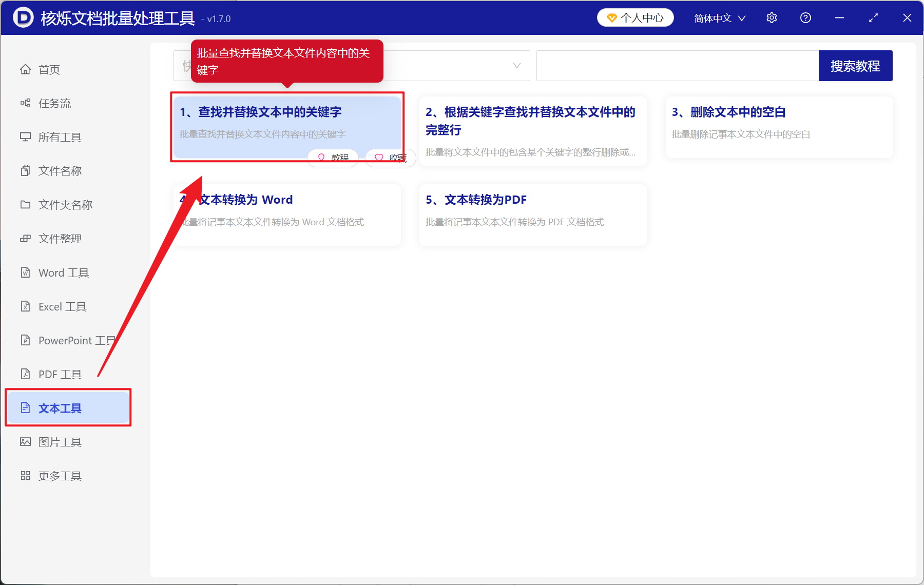Open the 个人中心 account center
Image resolution: width=924 pixels, height=585 pixels.
pos(635,17)
